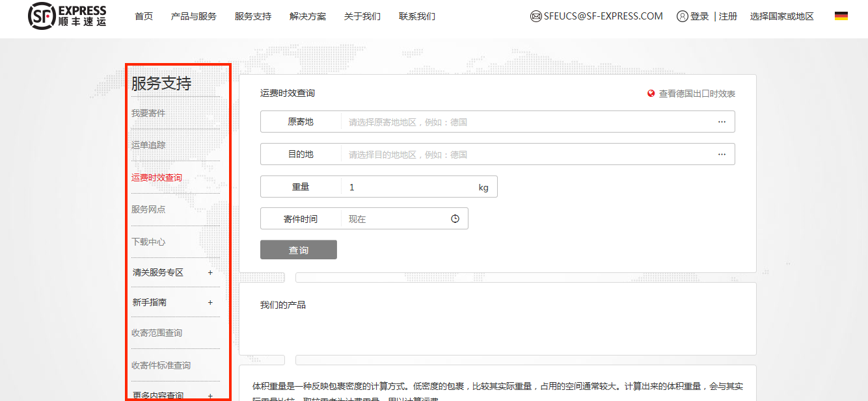Image resolution: width=868 pixels, height=401 pixels.
Task: Go to 首页 in top navigation
Action: [144, 16]
